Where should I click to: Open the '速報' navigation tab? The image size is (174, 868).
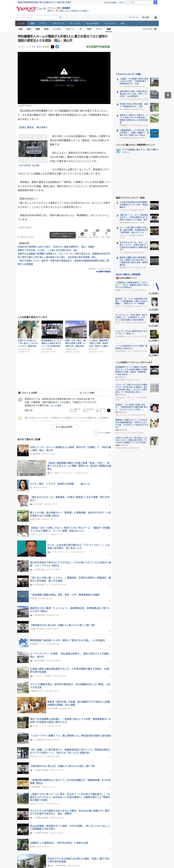click(32, 24)
